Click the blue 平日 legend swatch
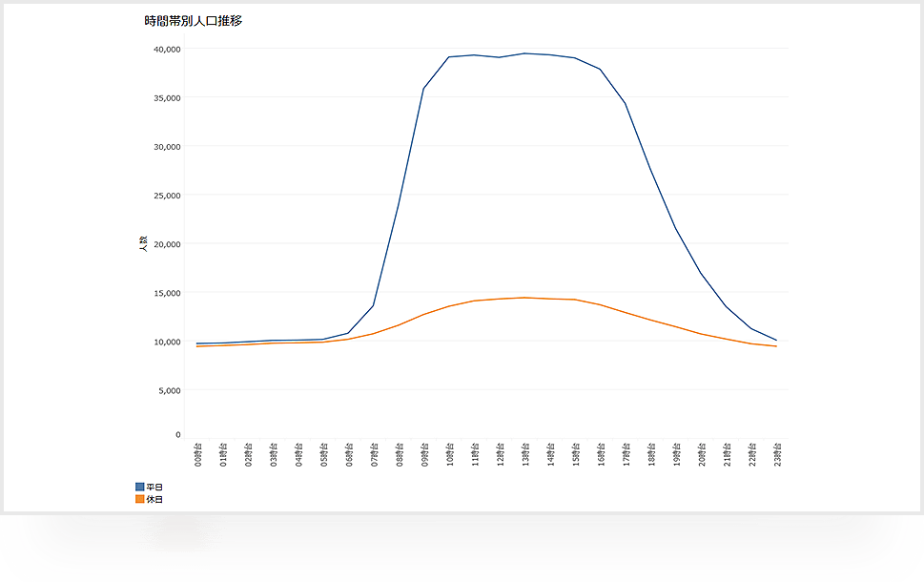The width and height of the screenshot is (924, 582). tap(140, 488)
